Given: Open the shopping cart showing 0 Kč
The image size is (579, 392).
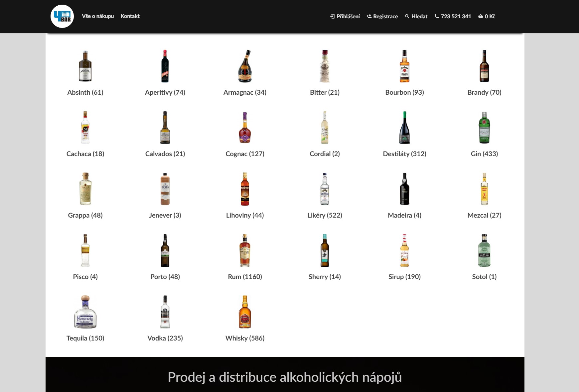Looking at the screenshot, I should 487,17.
